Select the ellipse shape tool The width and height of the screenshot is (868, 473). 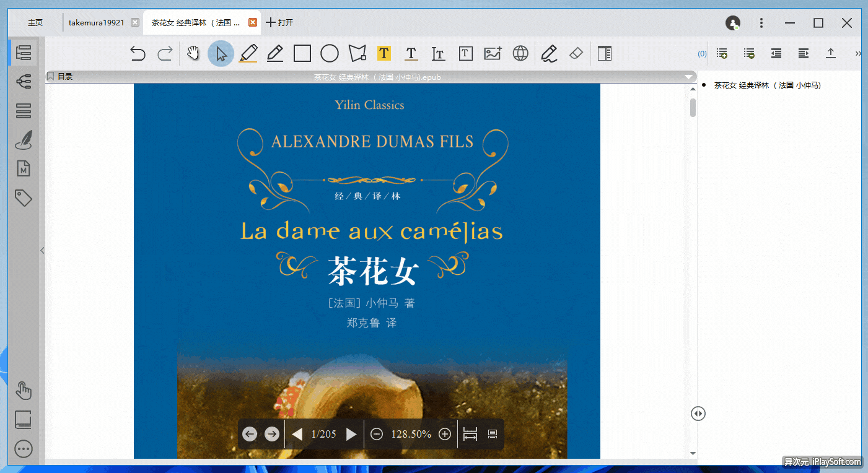[x=330, y=54]
